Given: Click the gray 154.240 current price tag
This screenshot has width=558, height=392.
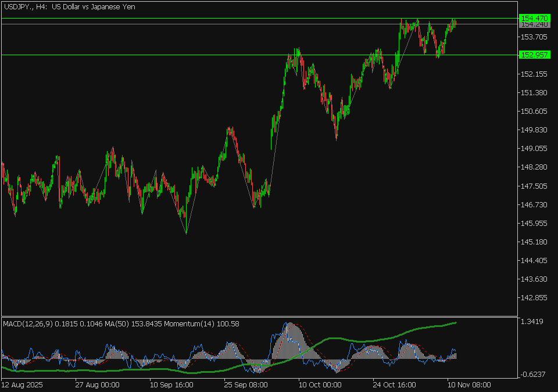Looking at the screenshot, I should pyautogui.click(x=533, y=25).
